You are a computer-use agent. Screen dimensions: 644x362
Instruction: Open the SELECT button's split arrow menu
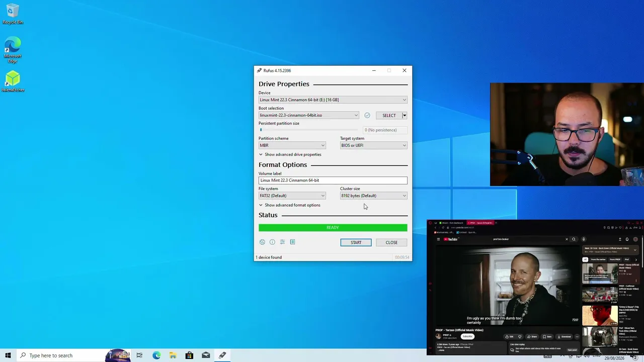[x=405, y=116]
